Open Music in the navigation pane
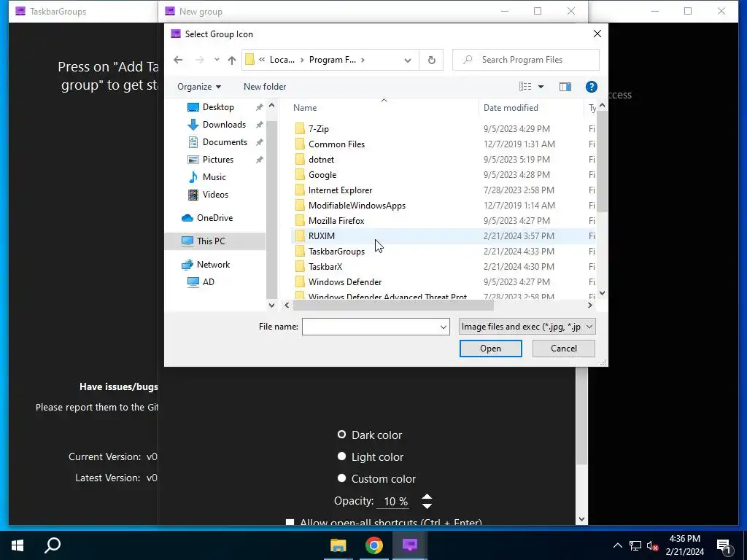The image size is (747, 560). coord(214,177)
